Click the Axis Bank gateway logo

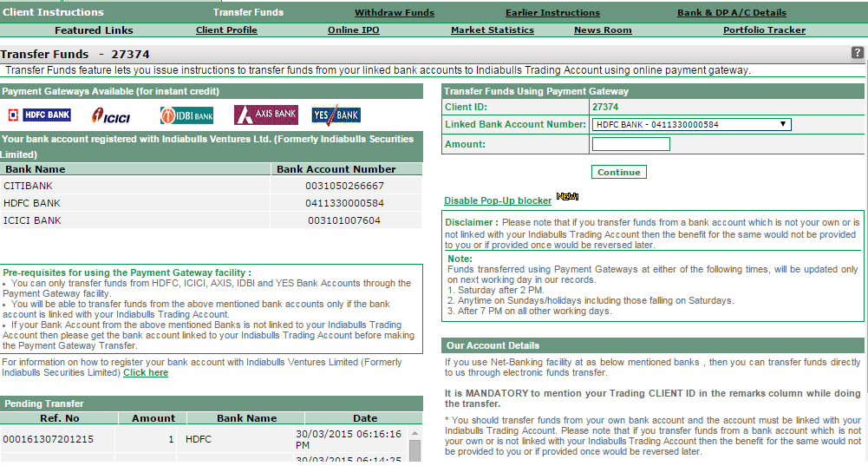tap(265, 115)
